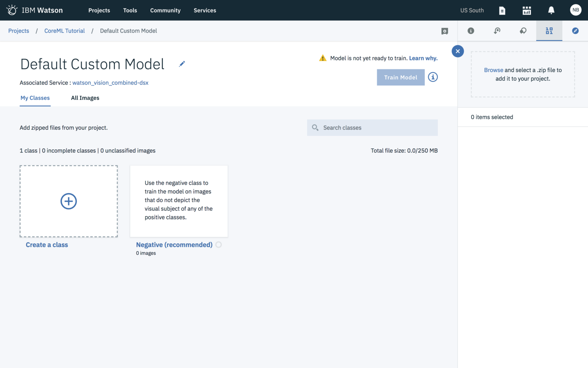Open the document icon in top bar
588x368 pixels.
(502, 11)
